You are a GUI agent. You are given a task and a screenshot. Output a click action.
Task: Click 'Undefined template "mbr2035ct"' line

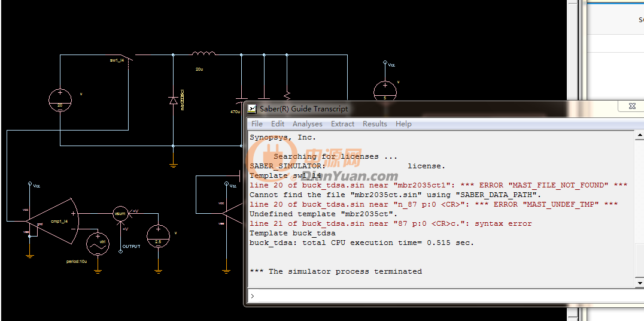pyautogui.click(x=324, y=214)
